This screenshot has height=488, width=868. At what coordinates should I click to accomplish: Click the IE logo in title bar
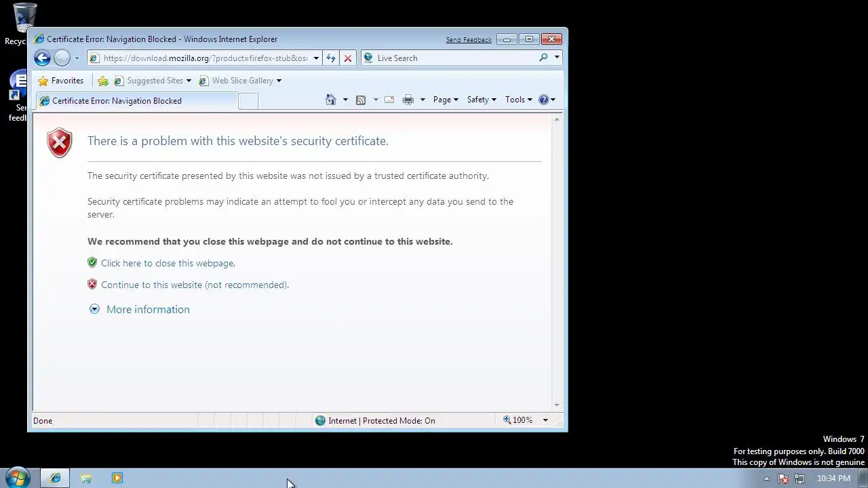point(39,39)
